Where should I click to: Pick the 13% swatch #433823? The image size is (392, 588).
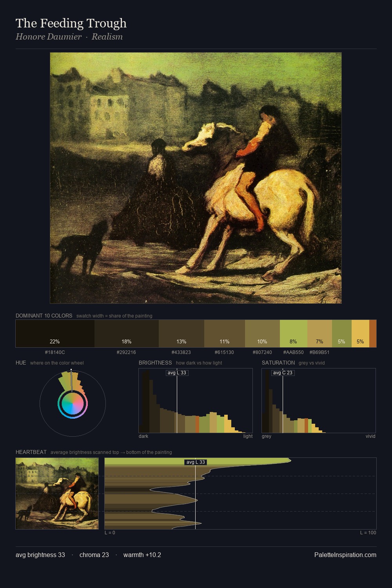(x=181, y=334)
